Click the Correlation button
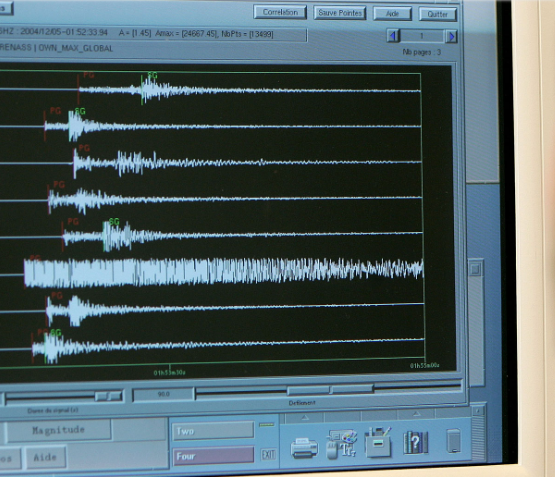Screen dimensions: 555x477 coord(280,12)
